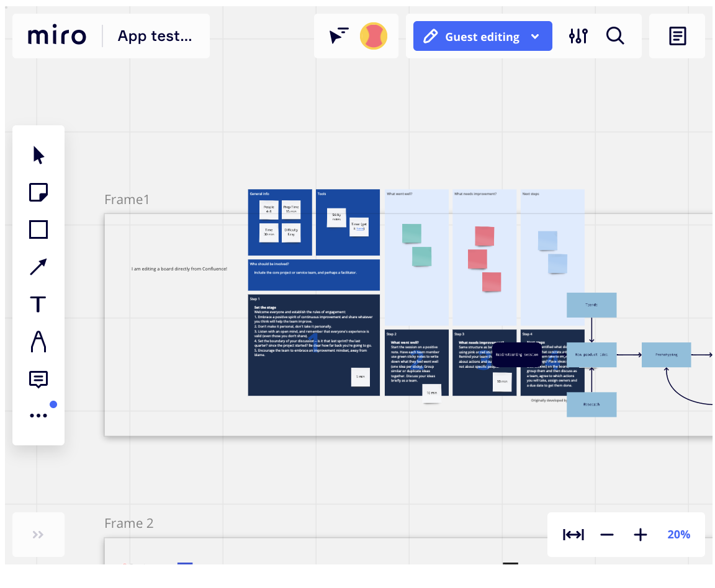Pick the Sticky note tool
The image size is (715, 588).
(x=38, y=192)
